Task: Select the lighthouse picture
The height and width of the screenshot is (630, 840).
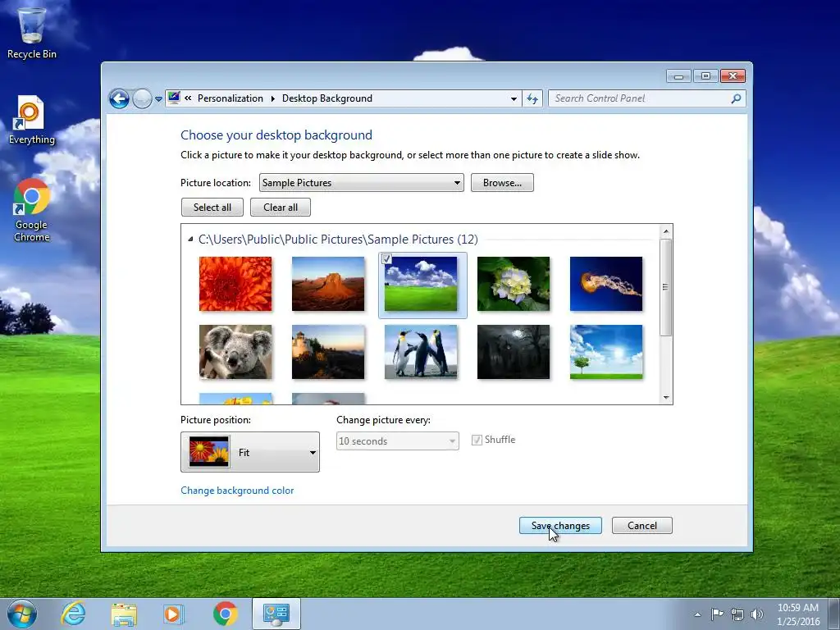Action: (328, 352)
